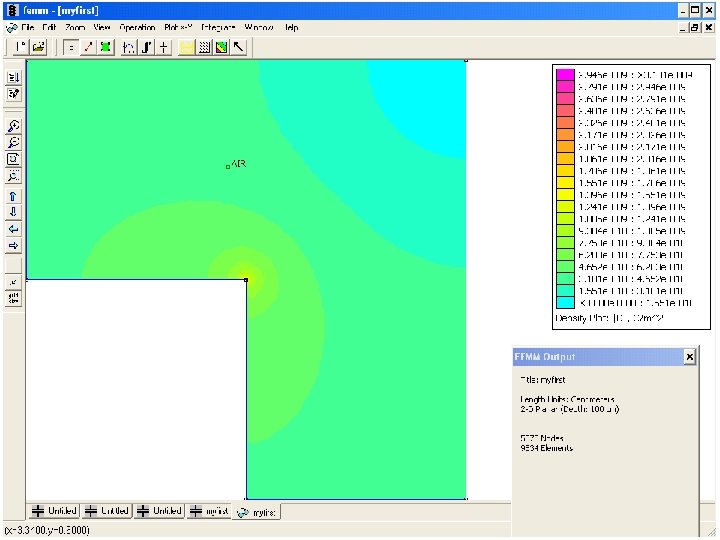Create a new document with the New icon
The width and height of the screenshot is (720, 540).
coord(20,47)
